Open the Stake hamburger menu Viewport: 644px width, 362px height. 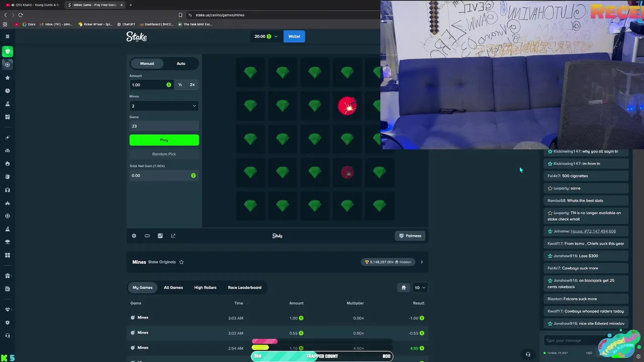click(7, 36)
